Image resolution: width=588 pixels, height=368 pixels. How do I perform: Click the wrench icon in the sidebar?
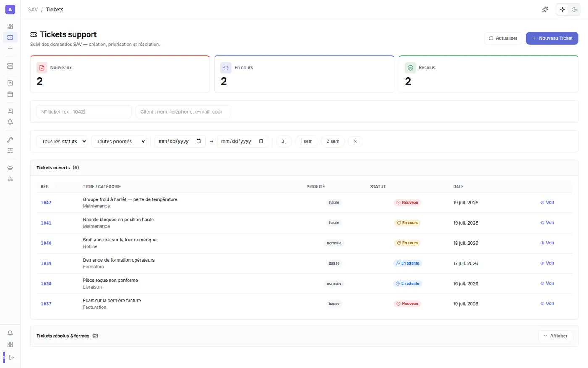pyautogui.click(x=10, y=140)
